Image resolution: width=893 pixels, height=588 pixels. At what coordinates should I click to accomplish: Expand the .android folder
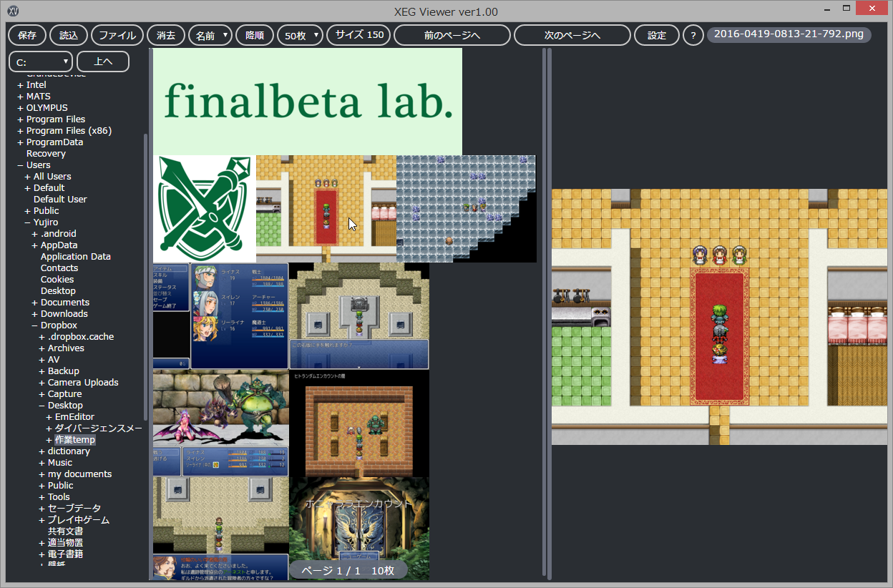(35, 234)
